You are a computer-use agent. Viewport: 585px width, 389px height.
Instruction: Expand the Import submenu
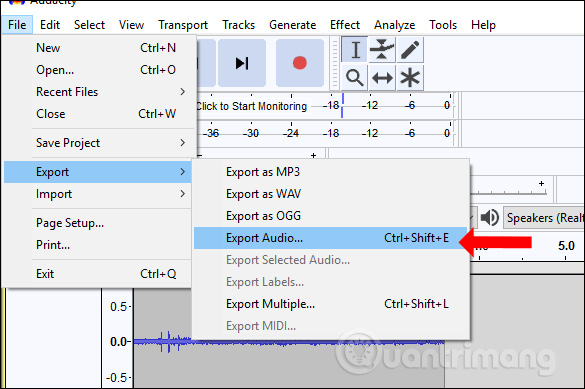point(98,194)
